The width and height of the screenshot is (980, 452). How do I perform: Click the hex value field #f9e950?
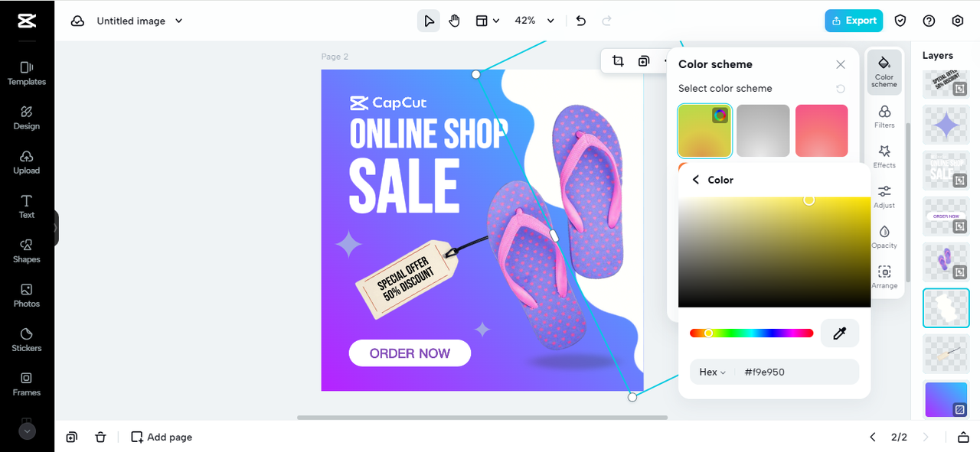coord(796,372)
